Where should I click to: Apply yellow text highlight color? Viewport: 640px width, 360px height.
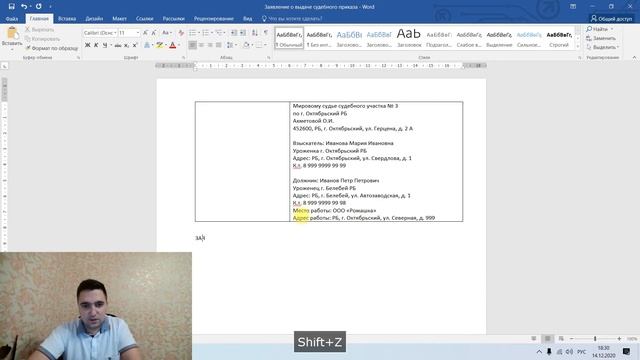(x=159, y=45)
